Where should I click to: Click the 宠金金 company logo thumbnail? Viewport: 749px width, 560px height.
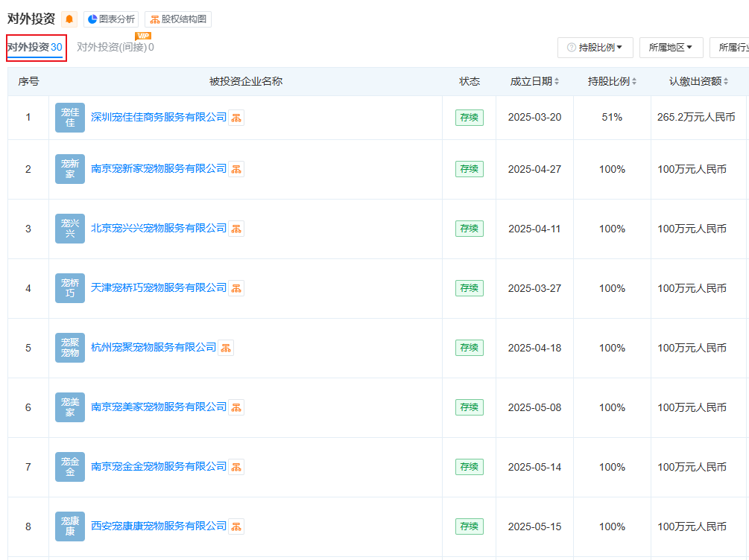point(70,467)
